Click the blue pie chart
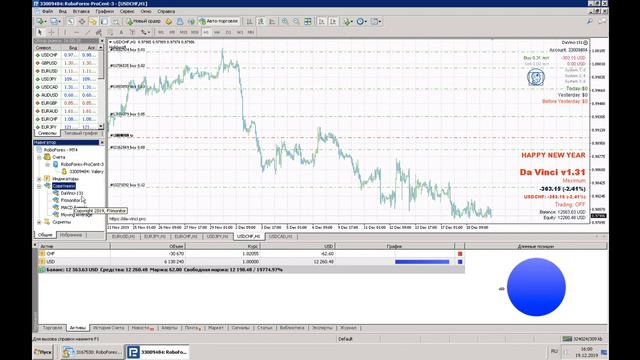 point(536,287)
